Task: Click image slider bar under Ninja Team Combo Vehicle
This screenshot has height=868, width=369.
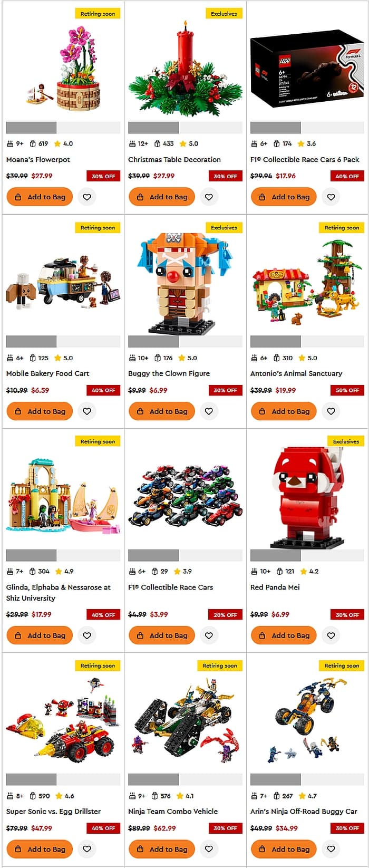Action: tap(185, 779)
